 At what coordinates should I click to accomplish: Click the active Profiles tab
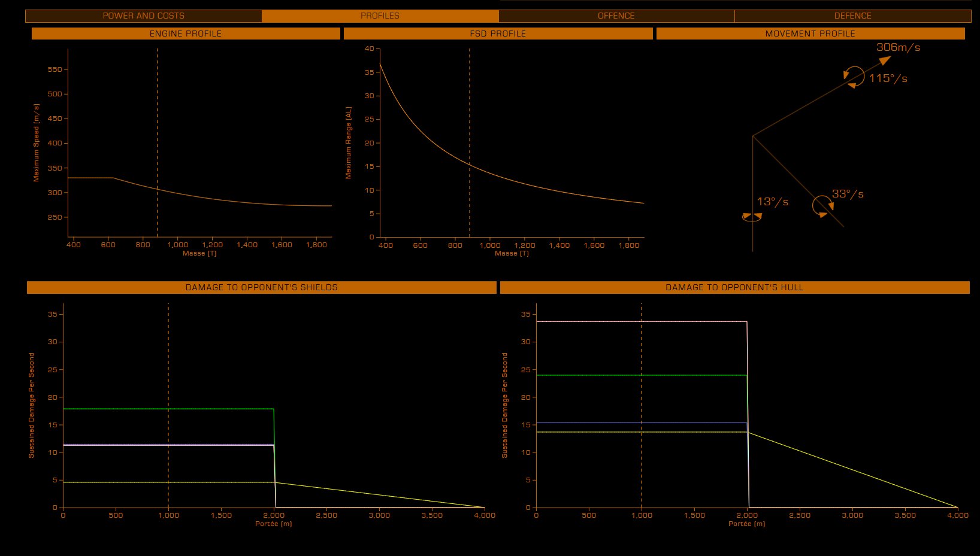[x=380, y=16]
